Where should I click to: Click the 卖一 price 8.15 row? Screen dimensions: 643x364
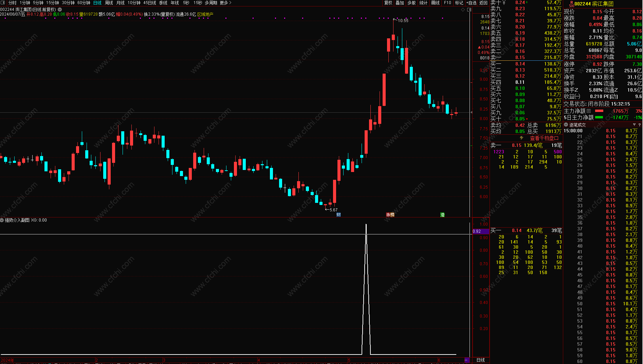(x=526, y=57)
